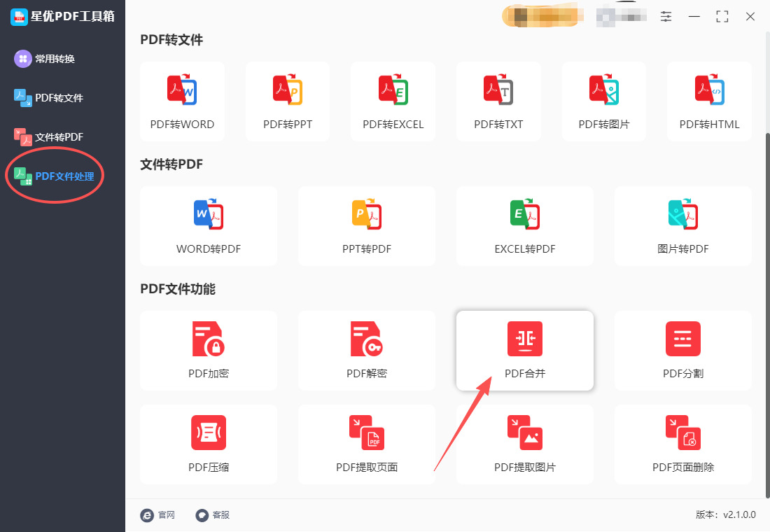Open the PDF分割 split tool
The width and height of the screenshot is (770, 532).
683,351
